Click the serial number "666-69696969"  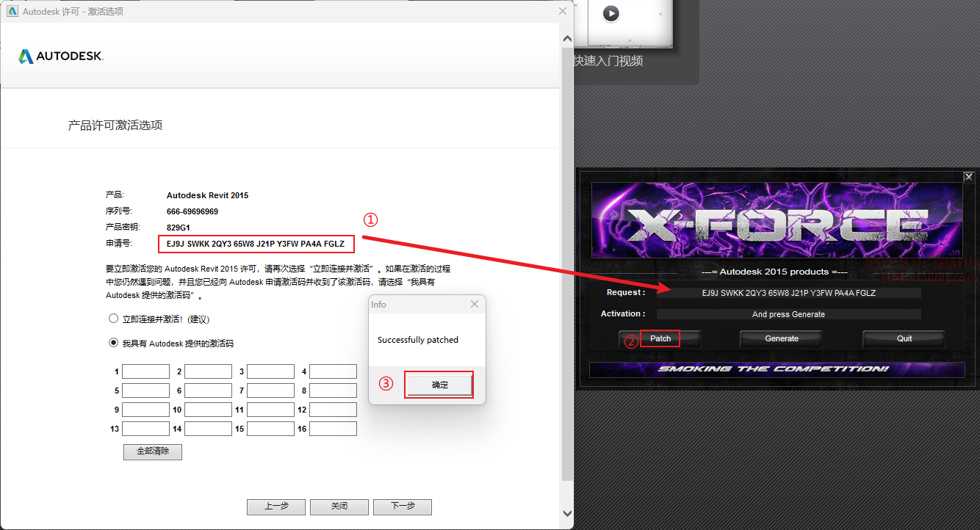pyautogui.click(x=192, y=211)
